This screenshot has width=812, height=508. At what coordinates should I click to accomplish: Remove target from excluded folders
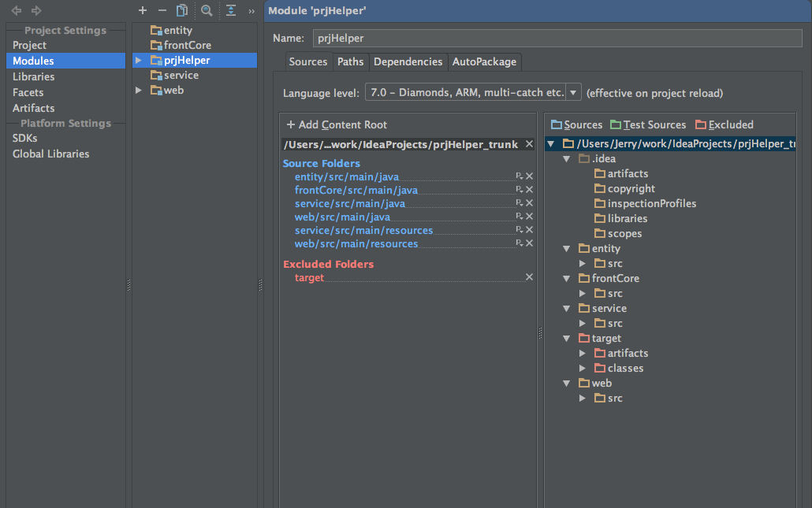(x=529, y=277)
